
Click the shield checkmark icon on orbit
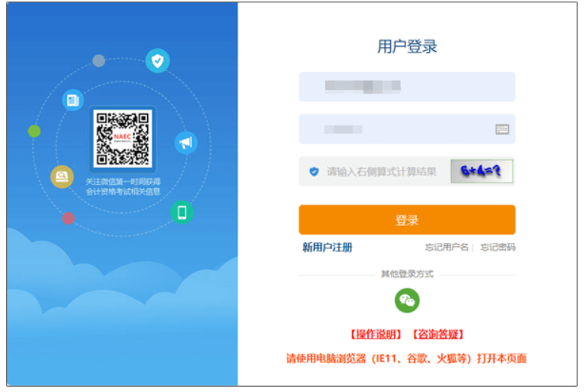[157, 60]
